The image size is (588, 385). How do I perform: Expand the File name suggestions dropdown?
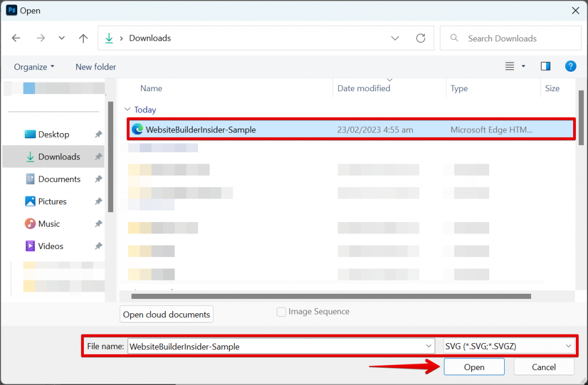tap(428, 346)
